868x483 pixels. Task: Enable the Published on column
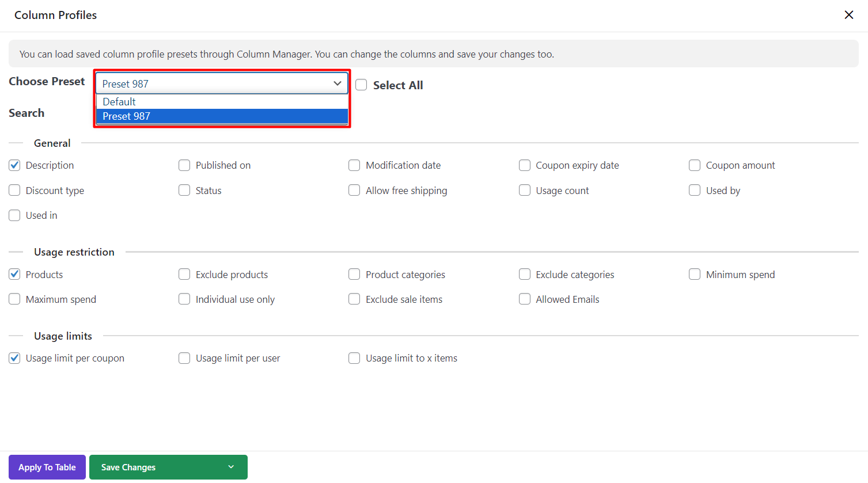click(184, 165)
